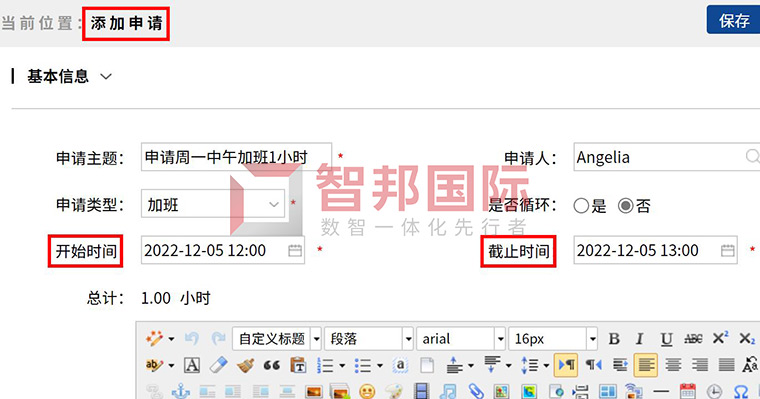Image resolution: width=760 pixels, height=399 pixels.
Task: Open the scrawl drawing palette icon
Action: click(x=394, y=391)
